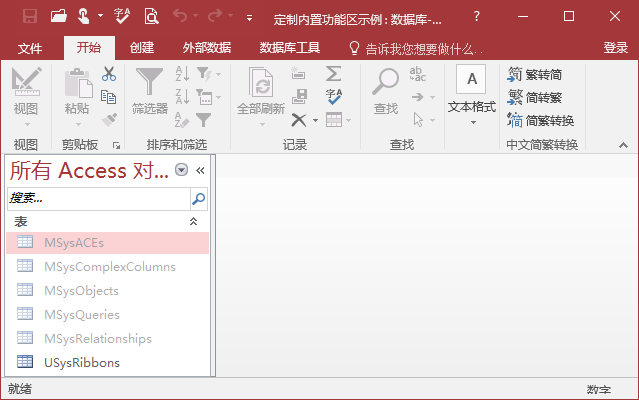Click the 登录 sign-in link

tap(615, 48)
